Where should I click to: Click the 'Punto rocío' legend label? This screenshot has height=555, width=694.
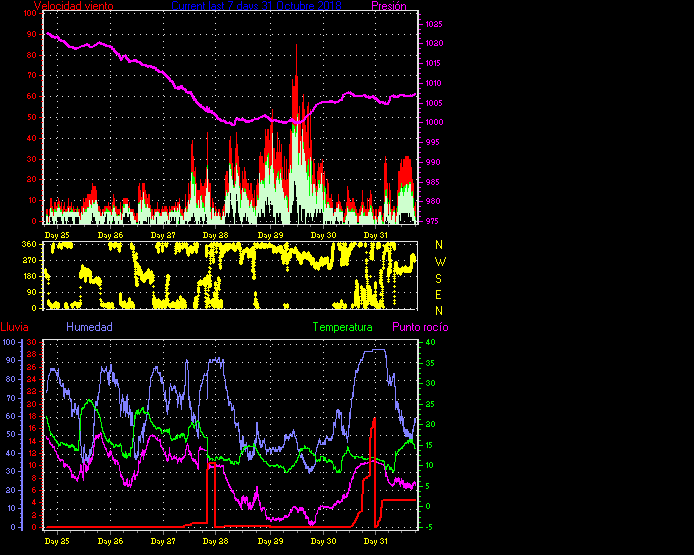click(420, 327)
